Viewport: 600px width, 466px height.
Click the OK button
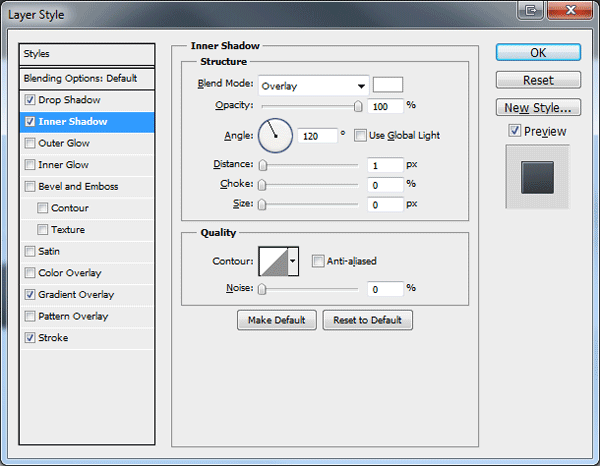(x=538, y=52)
